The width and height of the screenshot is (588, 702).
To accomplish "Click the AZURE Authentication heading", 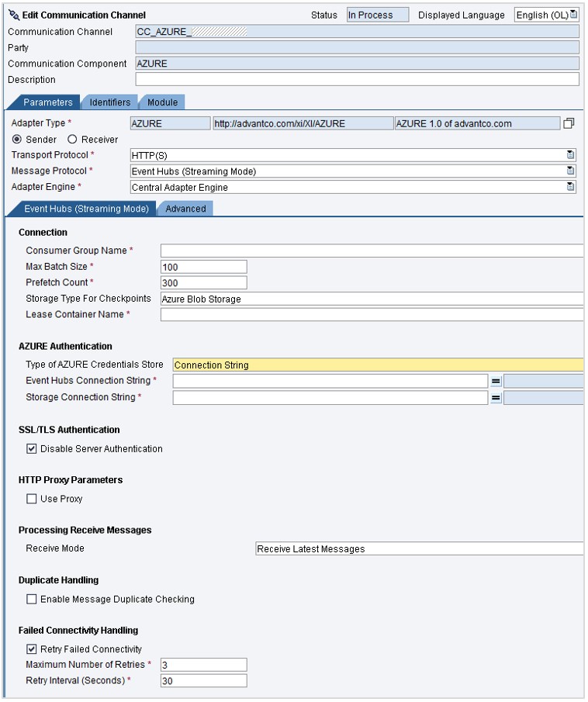I will pyautogui.click(x=65, y=346).
